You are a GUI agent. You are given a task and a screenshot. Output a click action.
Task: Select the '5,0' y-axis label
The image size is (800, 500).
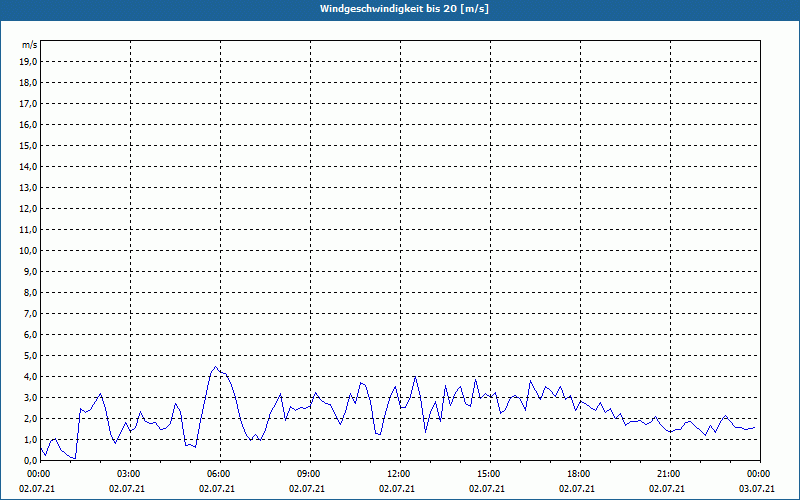click(x=30, y=356)
